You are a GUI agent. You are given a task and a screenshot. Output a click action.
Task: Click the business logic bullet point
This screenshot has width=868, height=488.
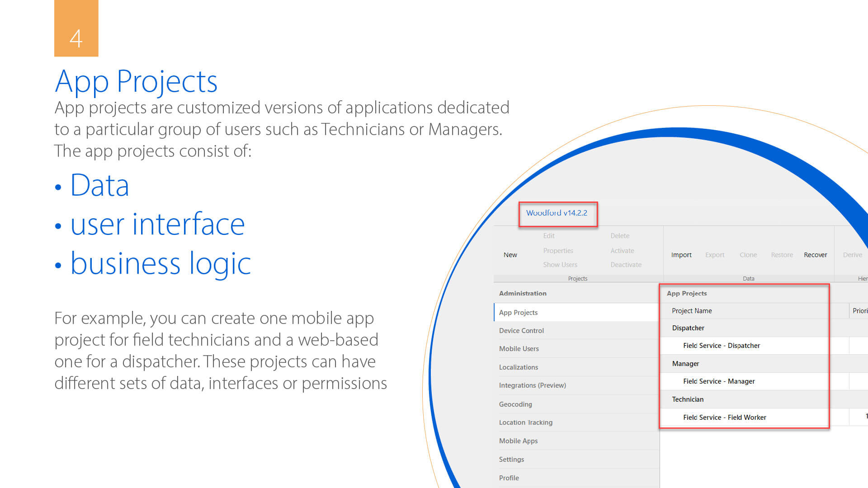pos(160,263)
